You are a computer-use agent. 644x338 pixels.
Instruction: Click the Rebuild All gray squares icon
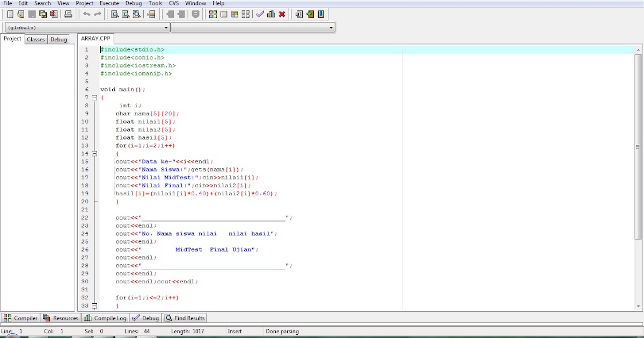point(245,14)
